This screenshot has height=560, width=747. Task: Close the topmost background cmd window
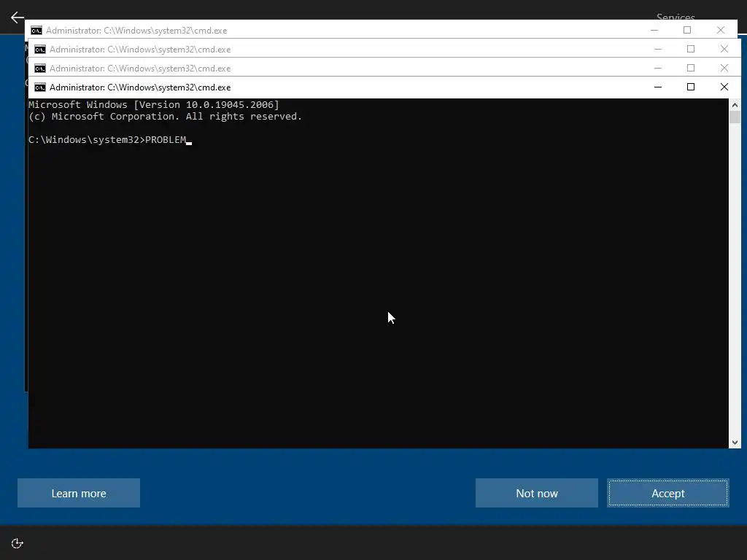click(720, 30)
